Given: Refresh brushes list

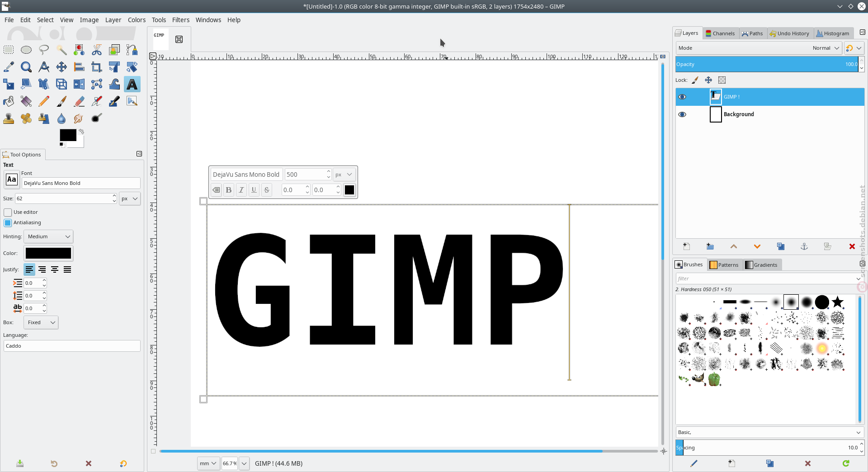Looking at the screenshot, I should [846, 463].
